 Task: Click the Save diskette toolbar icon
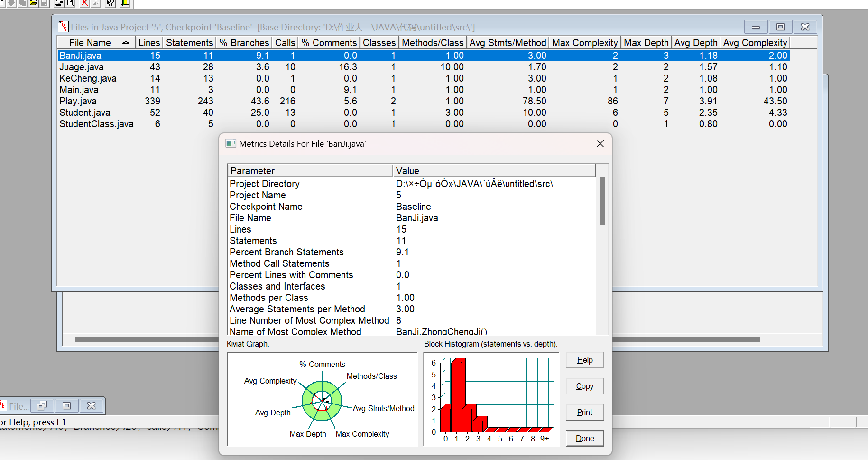click(x=44, y=3)
